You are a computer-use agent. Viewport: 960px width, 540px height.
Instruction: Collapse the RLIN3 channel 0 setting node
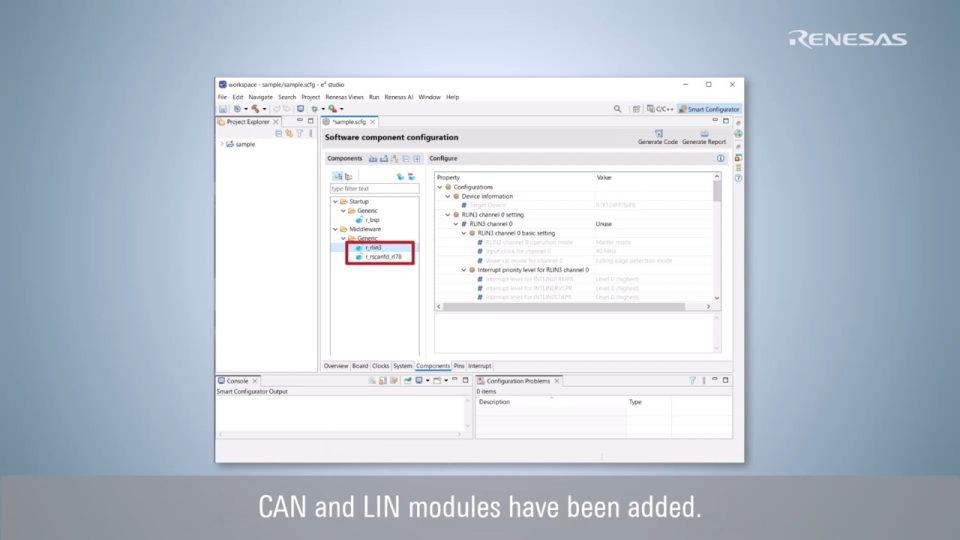(448, 215)
